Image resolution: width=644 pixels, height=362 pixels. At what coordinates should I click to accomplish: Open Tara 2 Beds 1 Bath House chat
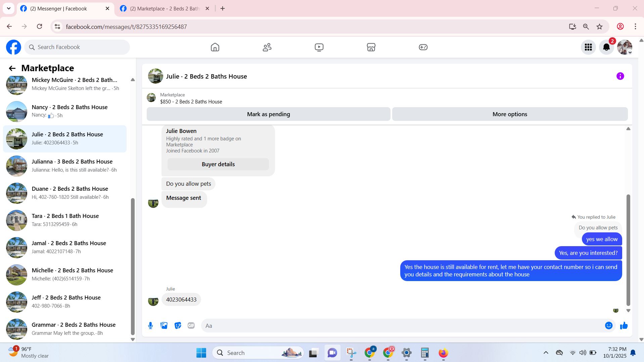(65, 220)
